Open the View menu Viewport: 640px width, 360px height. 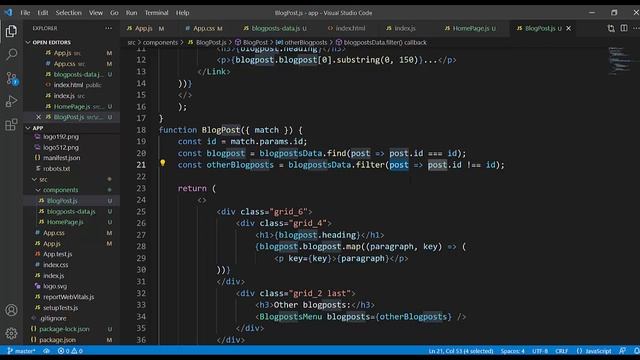click(96, 13)
